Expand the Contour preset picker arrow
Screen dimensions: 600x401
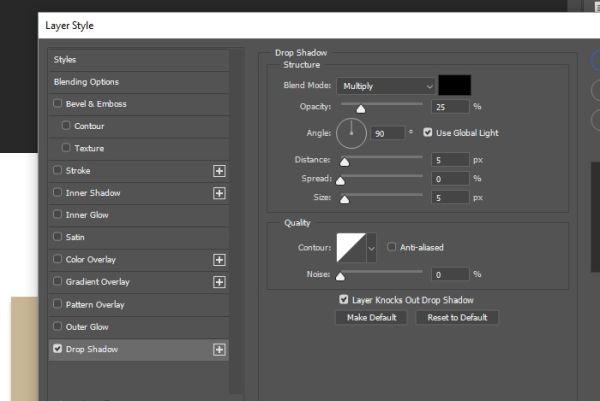tap(371, 248)
